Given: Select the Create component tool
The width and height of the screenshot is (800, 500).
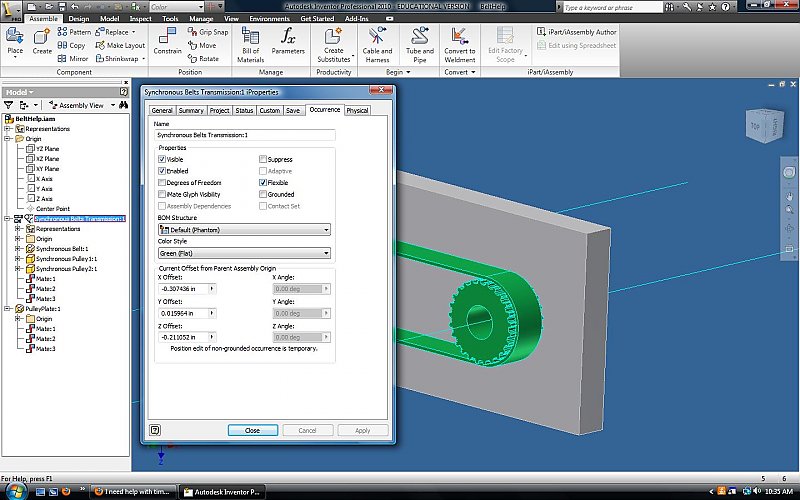Looking at the screenshot, I should [42, 42].
